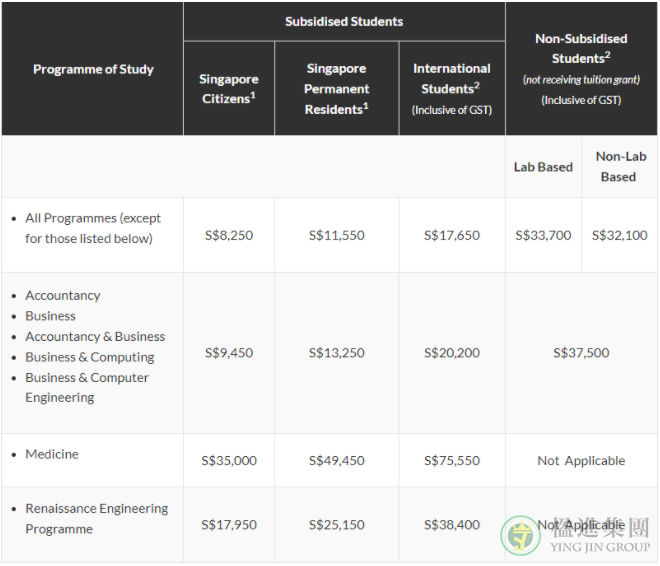Select the Lab Based subheader
The image size is (660, 566).
coord(543,167)
